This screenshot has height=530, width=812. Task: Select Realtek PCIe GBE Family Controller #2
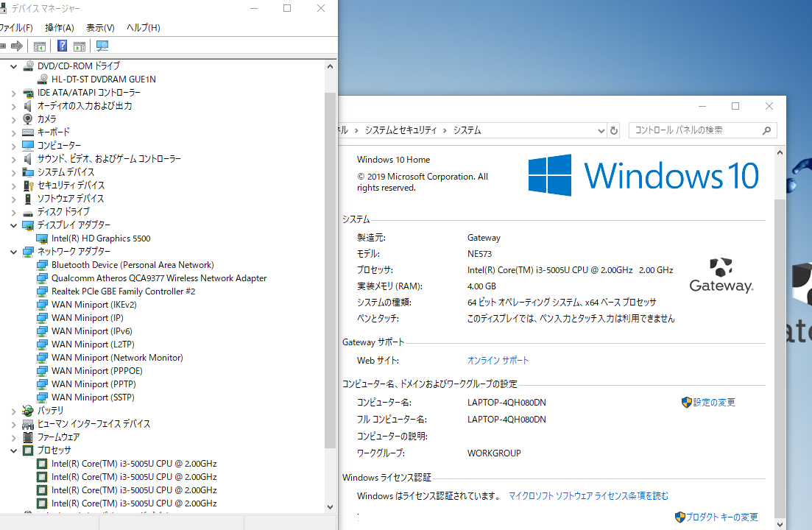click(123, 291)
